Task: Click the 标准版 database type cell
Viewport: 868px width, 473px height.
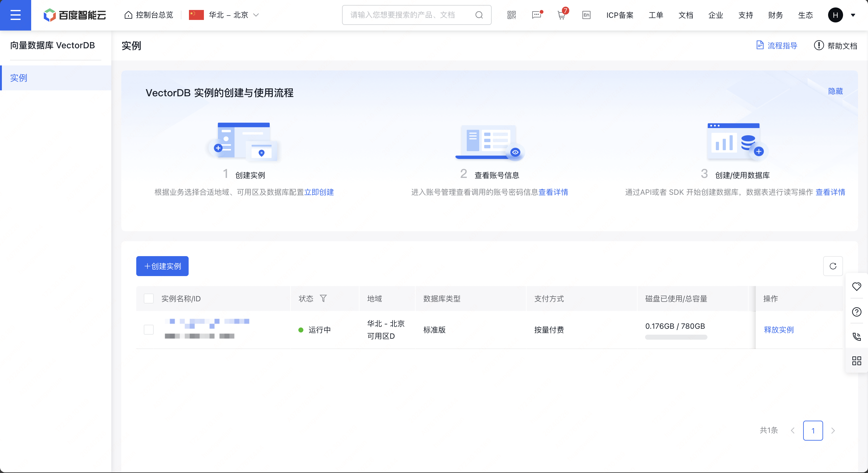Action: (x=434, y=330)
